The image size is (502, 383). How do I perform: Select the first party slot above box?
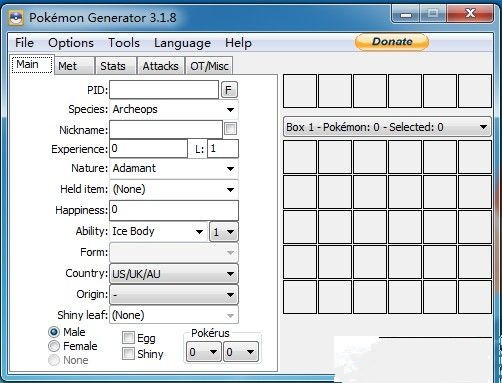point(300,91)
